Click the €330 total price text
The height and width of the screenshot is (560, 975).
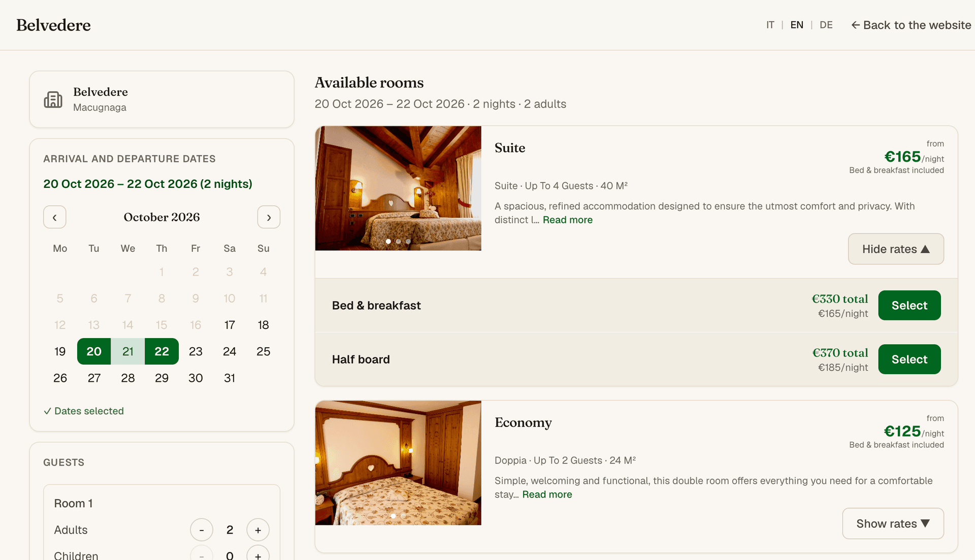click(x=839, y=299)
